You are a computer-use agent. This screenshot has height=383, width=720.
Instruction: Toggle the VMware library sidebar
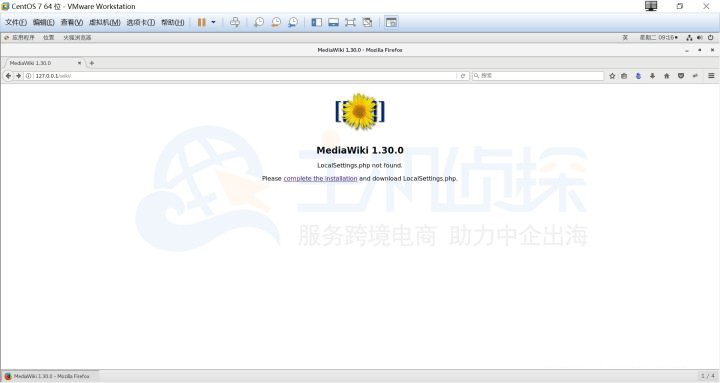[316, 22]
